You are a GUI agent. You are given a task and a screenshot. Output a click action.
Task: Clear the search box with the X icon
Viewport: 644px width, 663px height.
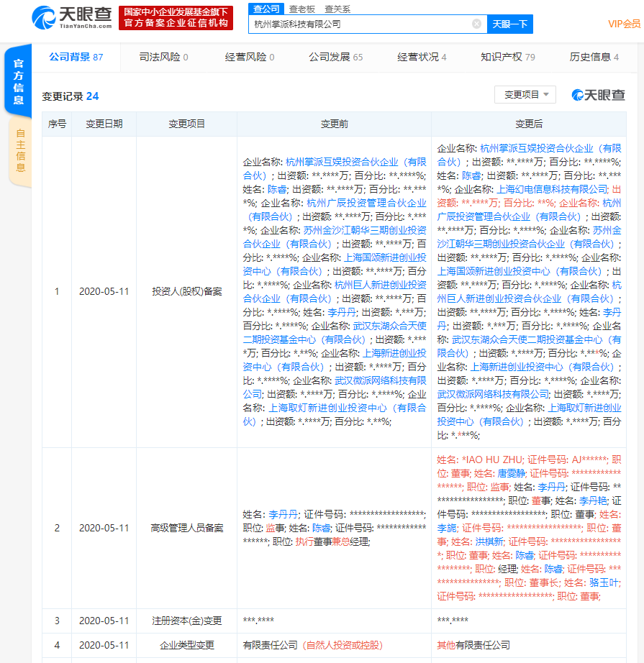pos(476,24)
